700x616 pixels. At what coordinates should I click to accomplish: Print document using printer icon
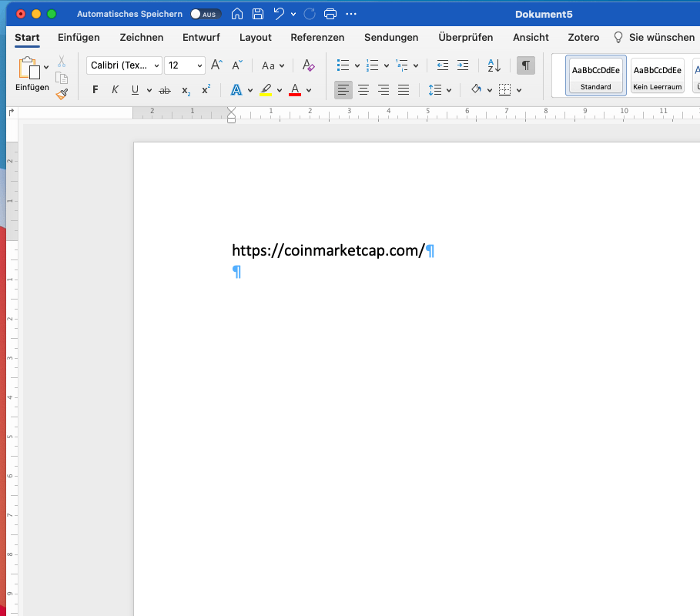pyautogui.click(x=330, y=14)
